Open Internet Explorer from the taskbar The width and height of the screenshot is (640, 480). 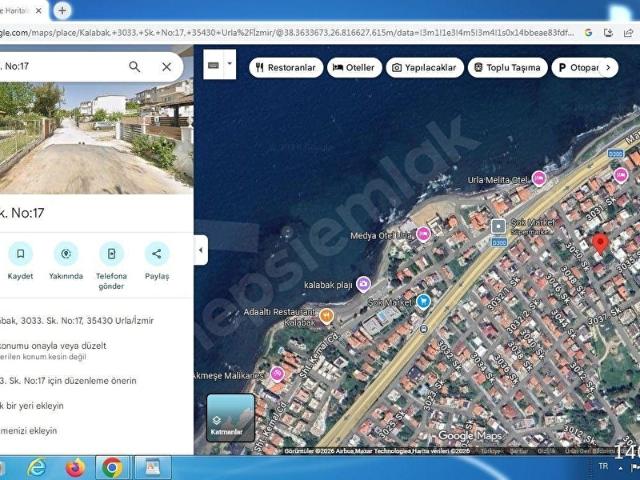pyautogui.click(x=37, y=468)
